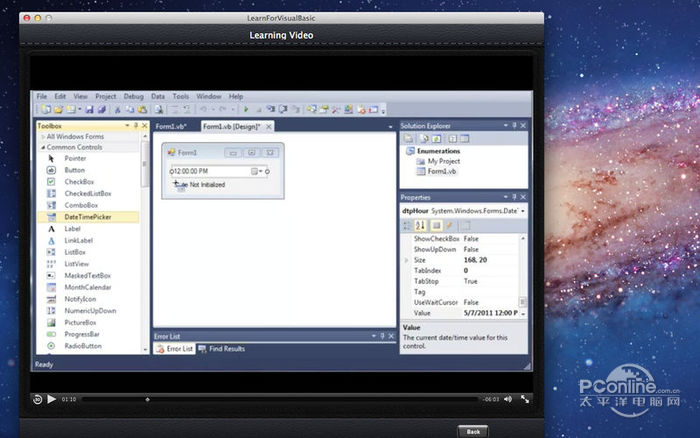Image resolution: width=700 pixels, height=438 pixels.
Task: Open the Debug menu
Action: pyautogui.click(x=133, y=96)
